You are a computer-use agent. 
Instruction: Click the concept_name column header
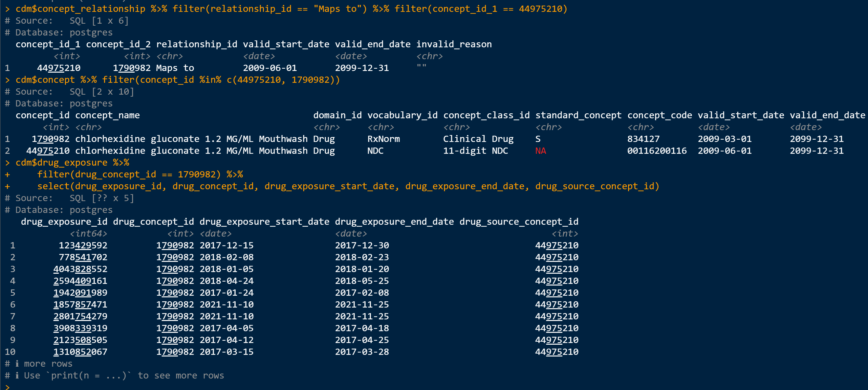(107, 115)
